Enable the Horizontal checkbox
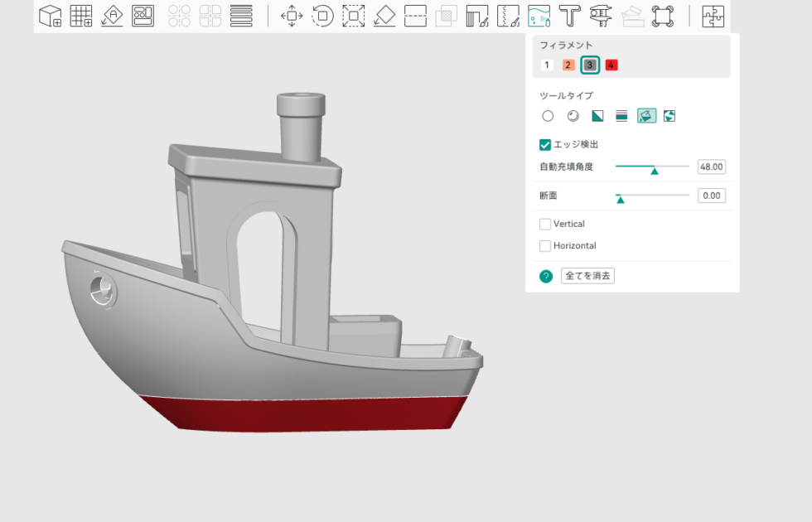The height and width of the screenshot is (522, 812). [545, 245]
